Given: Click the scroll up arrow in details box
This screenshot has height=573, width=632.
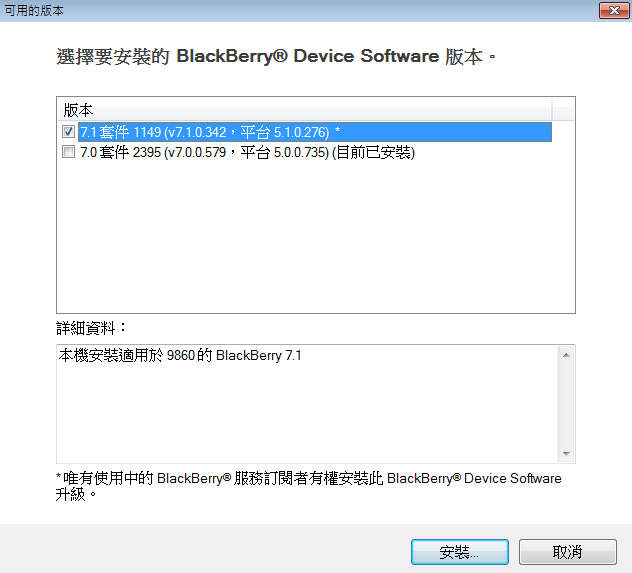Looking at the screenshot, I should (566, 355).
